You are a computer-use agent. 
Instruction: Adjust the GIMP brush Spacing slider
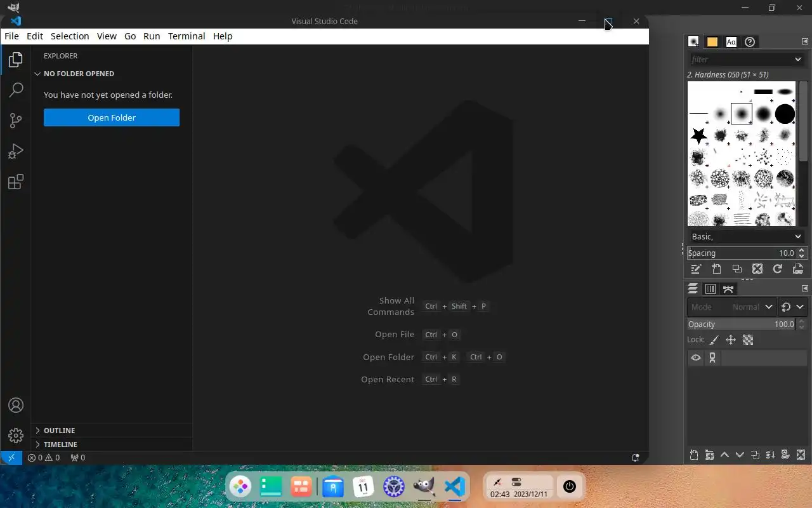[742, 253]
